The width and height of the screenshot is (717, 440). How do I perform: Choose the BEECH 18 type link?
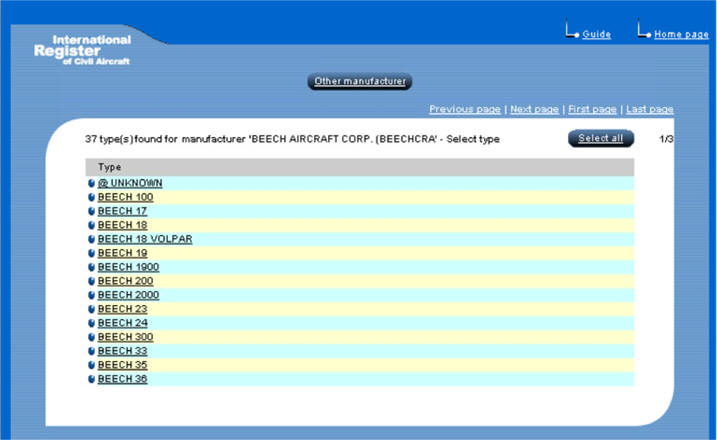122,225
